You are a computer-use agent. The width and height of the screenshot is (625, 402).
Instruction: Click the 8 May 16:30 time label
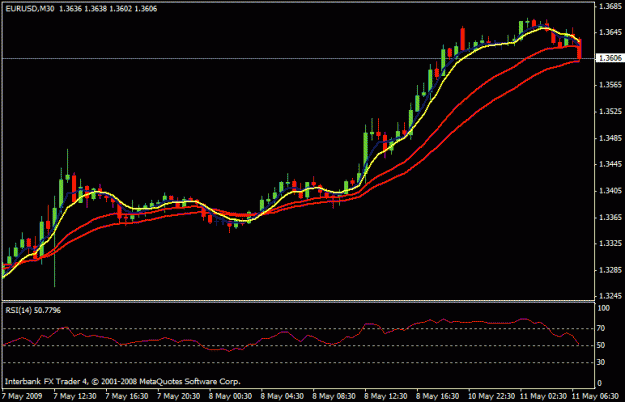tap(438, 396)
